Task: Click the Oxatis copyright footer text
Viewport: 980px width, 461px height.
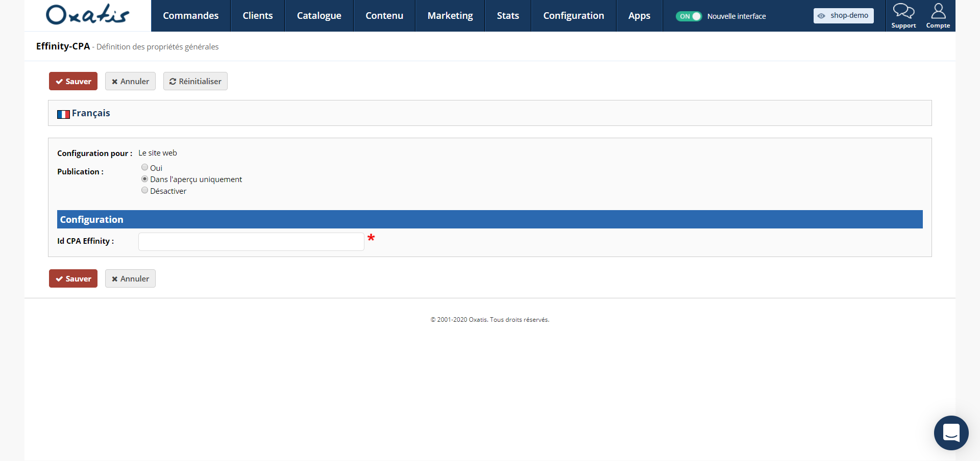Action: (490, 320)
